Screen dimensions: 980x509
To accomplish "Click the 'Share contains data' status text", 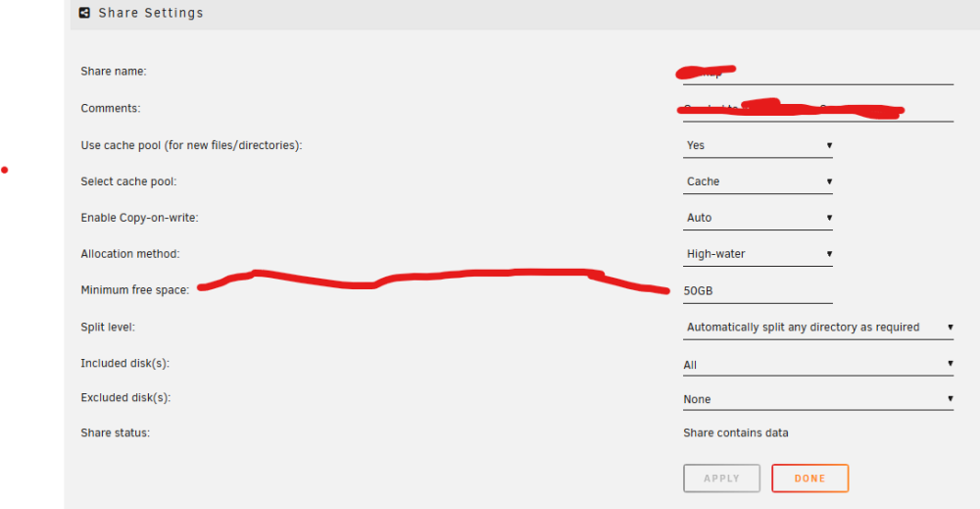I will [736, 433].
